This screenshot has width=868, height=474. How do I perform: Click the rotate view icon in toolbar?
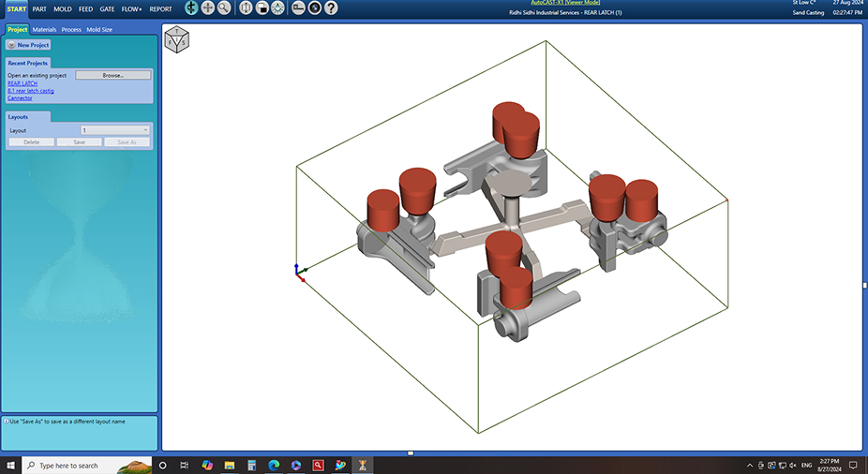click(191, 8)
